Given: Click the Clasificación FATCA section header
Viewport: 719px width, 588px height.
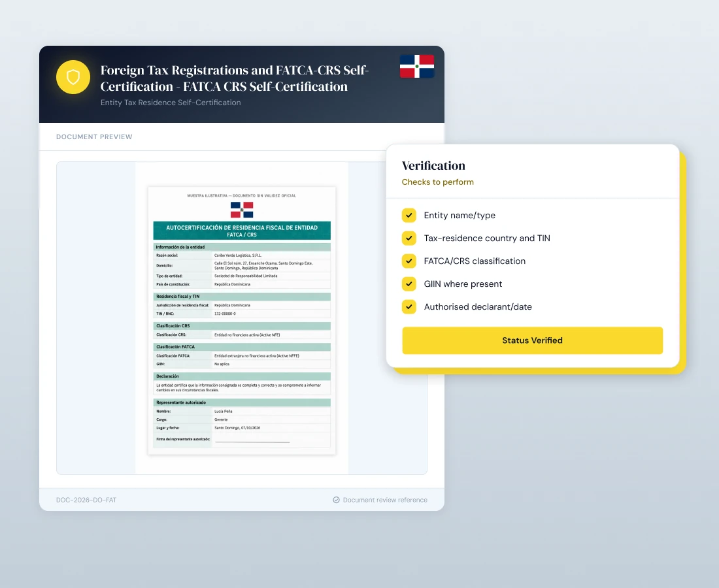Looking at the screenshot, I should tap(242, 347).
